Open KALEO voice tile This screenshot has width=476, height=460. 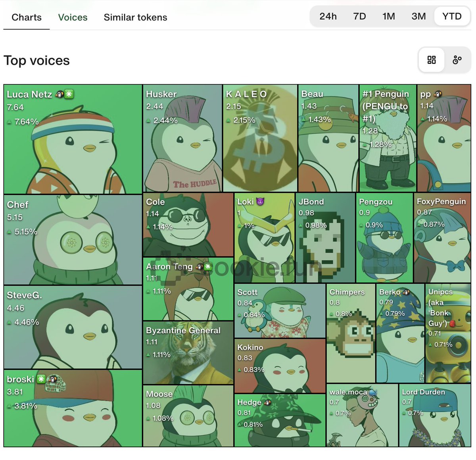point(260,138)
